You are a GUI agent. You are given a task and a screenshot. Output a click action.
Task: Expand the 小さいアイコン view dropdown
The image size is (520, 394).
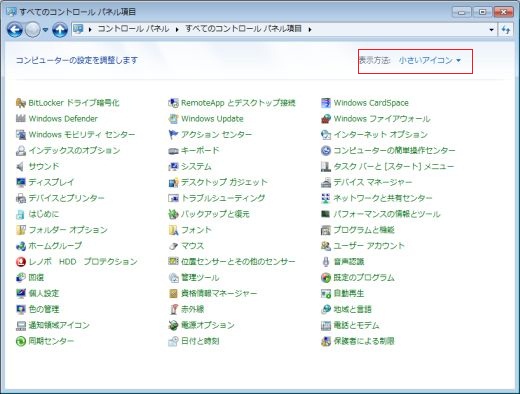click(430, 60)
